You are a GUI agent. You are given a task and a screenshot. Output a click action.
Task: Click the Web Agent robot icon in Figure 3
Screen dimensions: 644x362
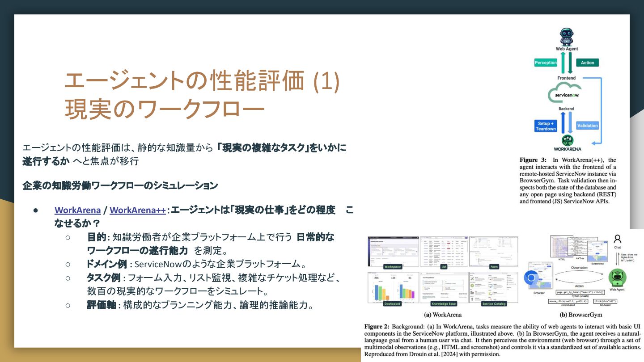point(567,37)
